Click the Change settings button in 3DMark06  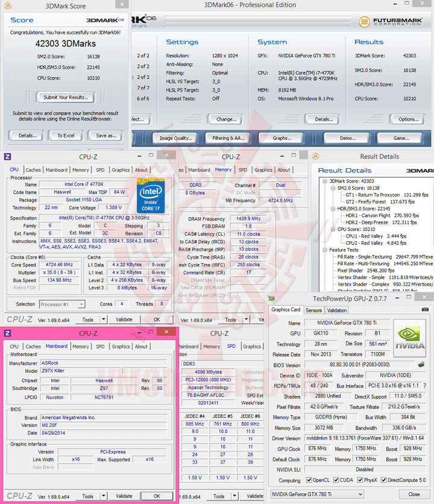point(226,119)
